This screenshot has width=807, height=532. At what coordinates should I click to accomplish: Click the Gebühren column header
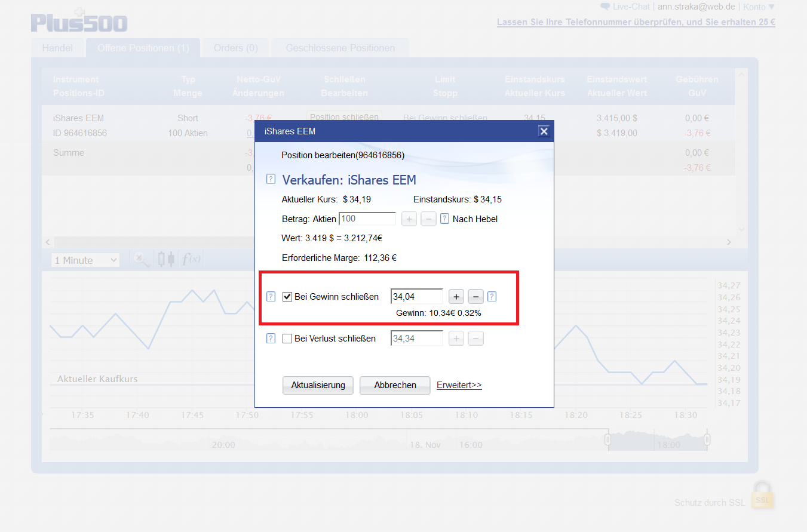tap(697, 79)
